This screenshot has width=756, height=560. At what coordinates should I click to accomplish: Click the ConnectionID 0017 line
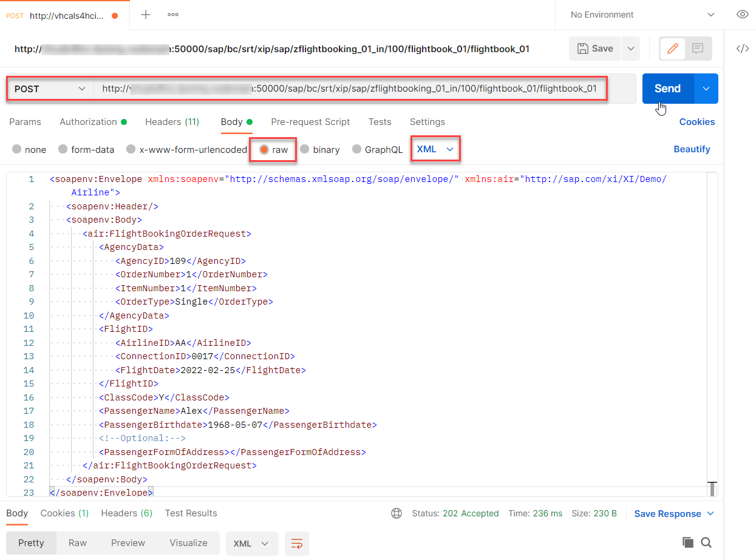tap(205, 356)
